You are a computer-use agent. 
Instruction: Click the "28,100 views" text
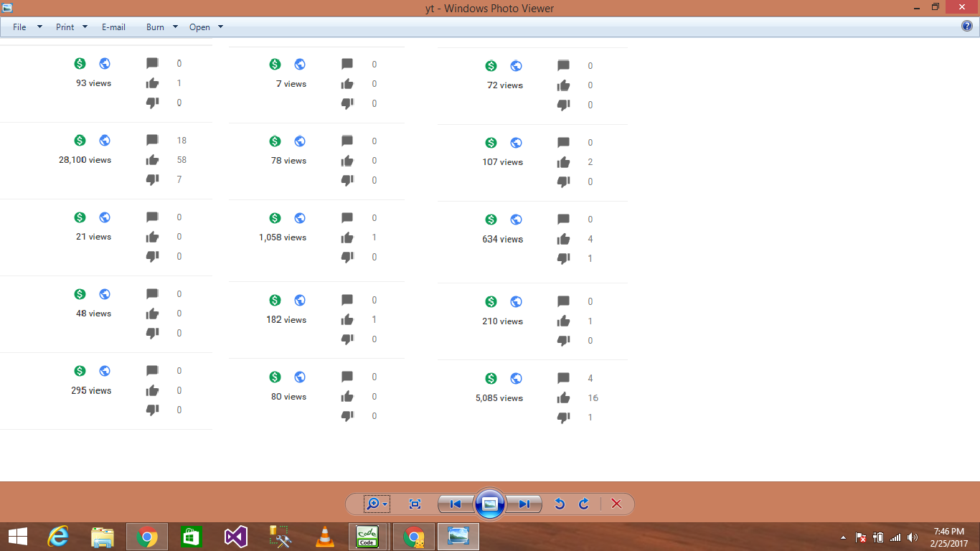click(85, 160)
